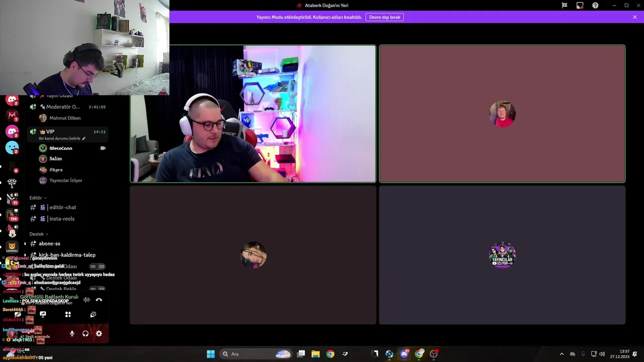Viewport: 644px width, 362px height.
Task: Open the light-blue smiley server icon
Action: pyautogui.click(x=12, y=148)
